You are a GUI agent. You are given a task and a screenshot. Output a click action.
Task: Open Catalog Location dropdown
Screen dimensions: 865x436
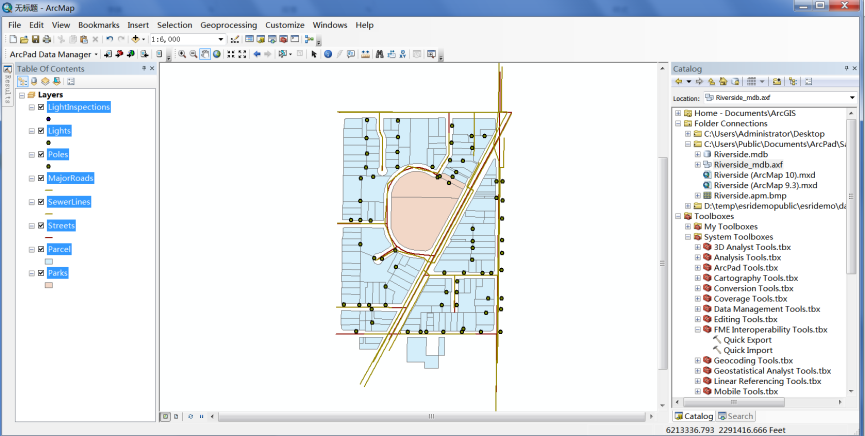click(852, 98)
